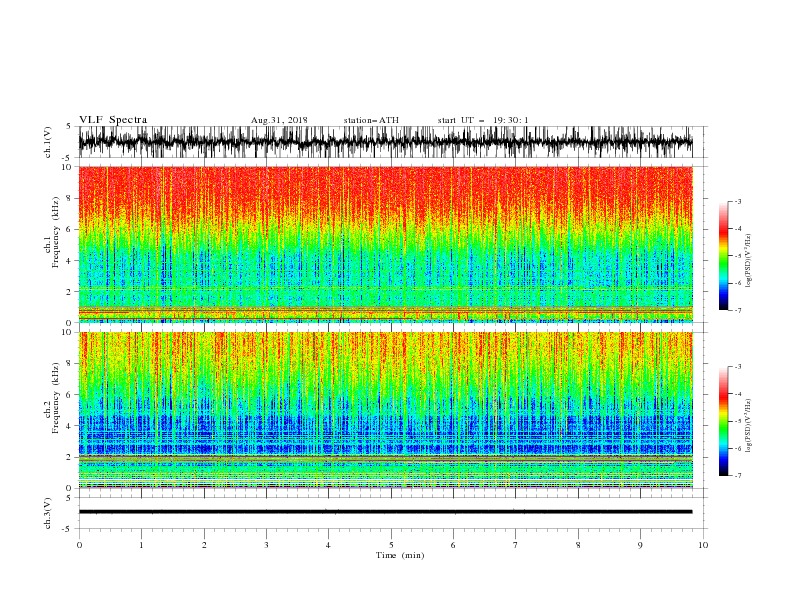The image size is (792, 612).
Task: Click the "station=ATH" label
Action: [x=371, y=120]
